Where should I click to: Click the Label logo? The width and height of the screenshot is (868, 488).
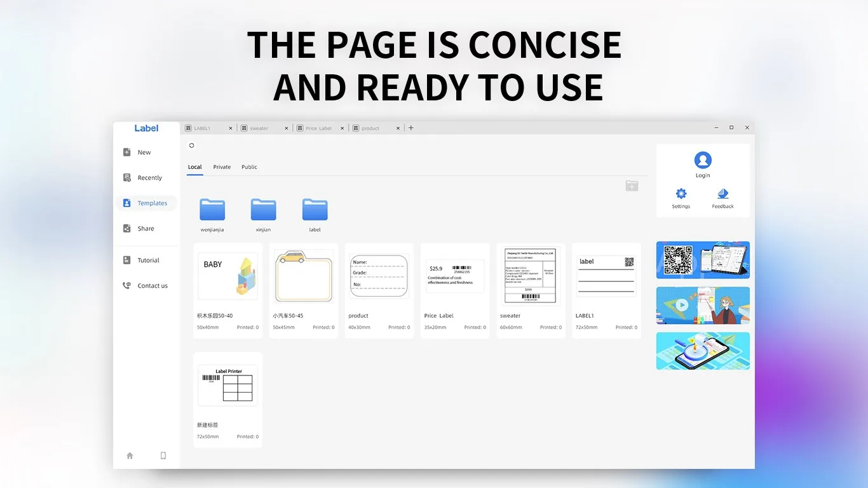[x=146, y=128]
